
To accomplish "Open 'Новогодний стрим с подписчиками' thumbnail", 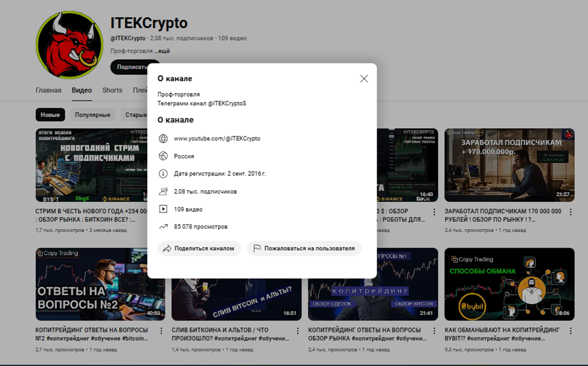I will click(x=92, y=165).
